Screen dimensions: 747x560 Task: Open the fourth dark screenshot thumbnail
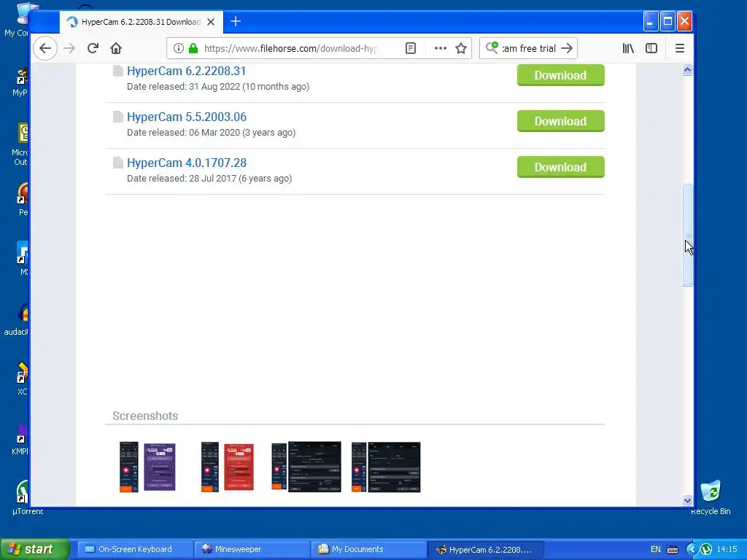point(386,467)
